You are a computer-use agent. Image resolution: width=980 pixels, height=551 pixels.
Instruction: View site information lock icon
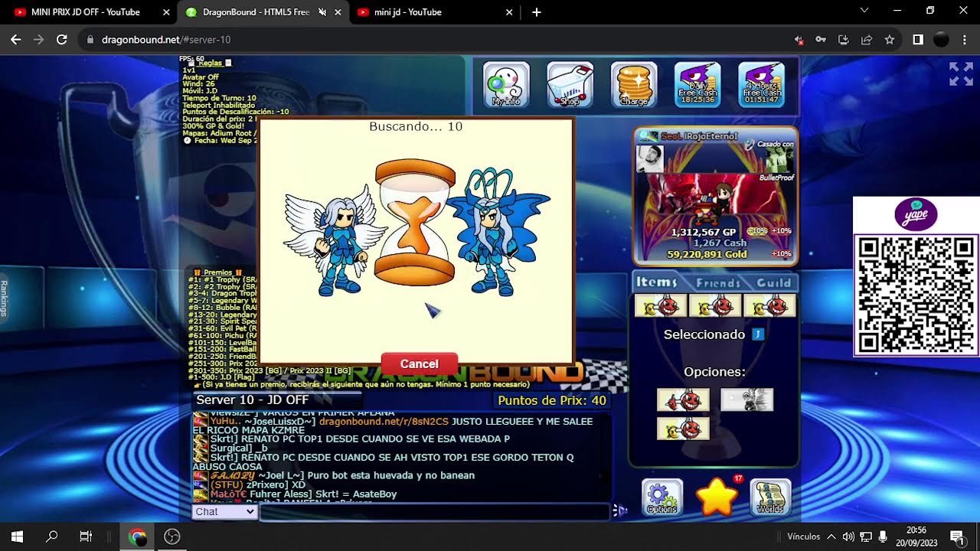coord(90,40)
